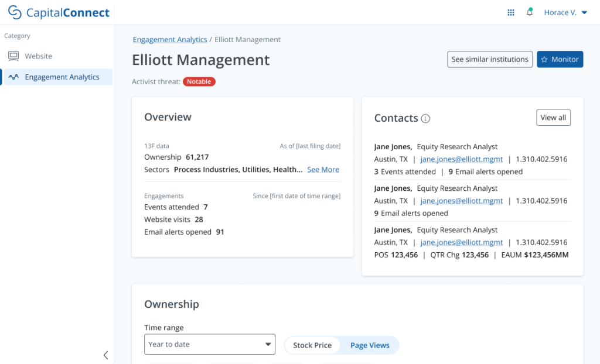Viewport: 600px width, 364px height.
Task: Click the star icon on Monitor button
Action: [x=544, y=60]
